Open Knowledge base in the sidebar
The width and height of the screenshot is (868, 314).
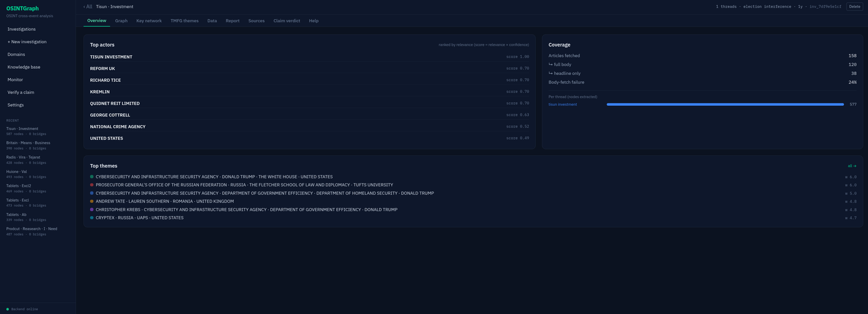38,67
